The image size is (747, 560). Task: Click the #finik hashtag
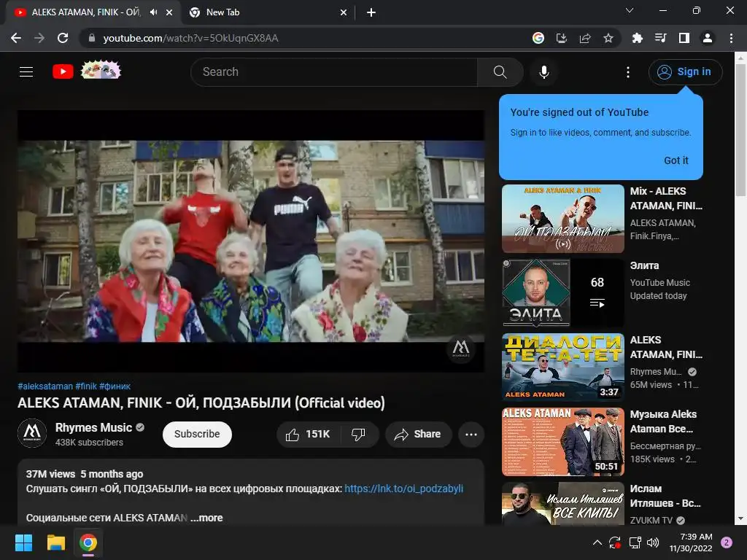click(86, 386)
